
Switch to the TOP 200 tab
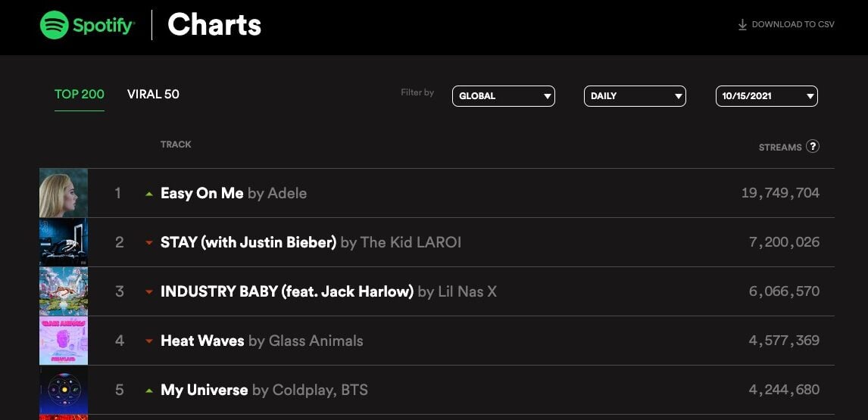tap(80, 95)
